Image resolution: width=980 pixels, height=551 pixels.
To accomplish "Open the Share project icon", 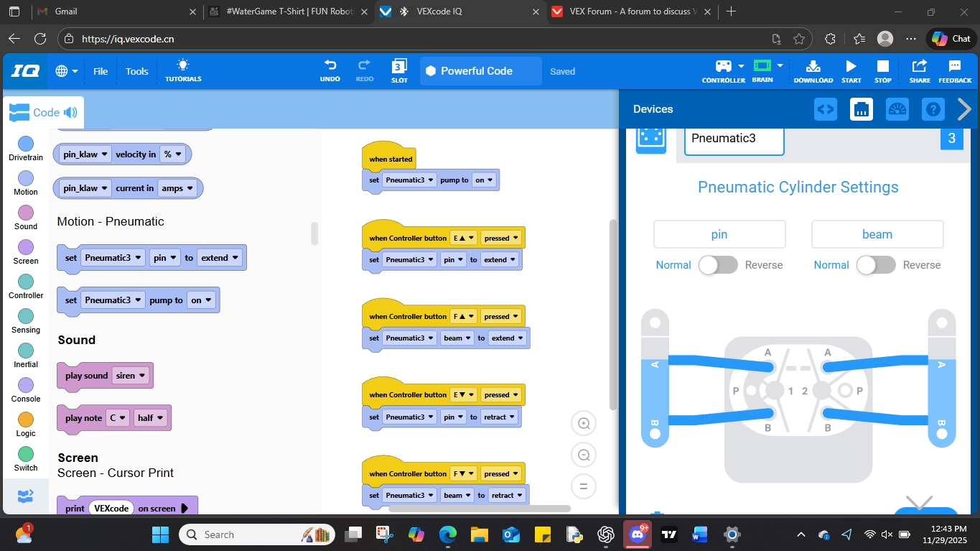I will point(919,67).
